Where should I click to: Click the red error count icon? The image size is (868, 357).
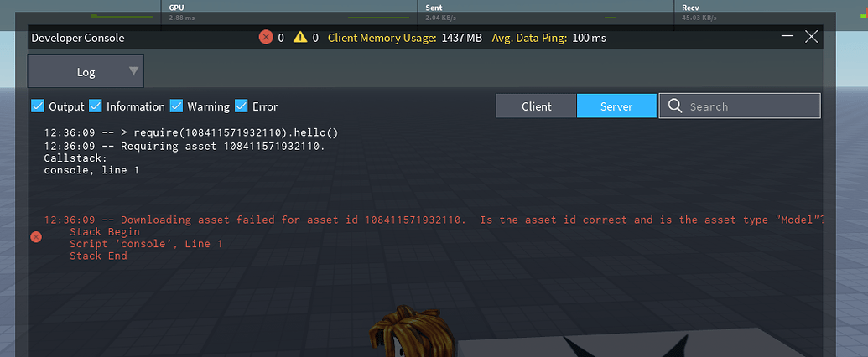click(x=266, y=38)
